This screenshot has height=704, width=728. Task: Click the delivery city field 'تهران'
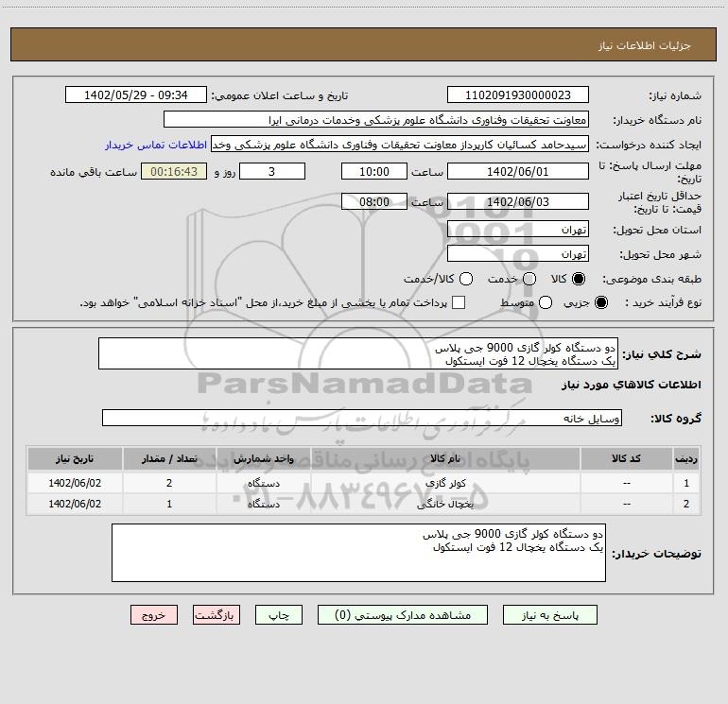pos(518,254)
